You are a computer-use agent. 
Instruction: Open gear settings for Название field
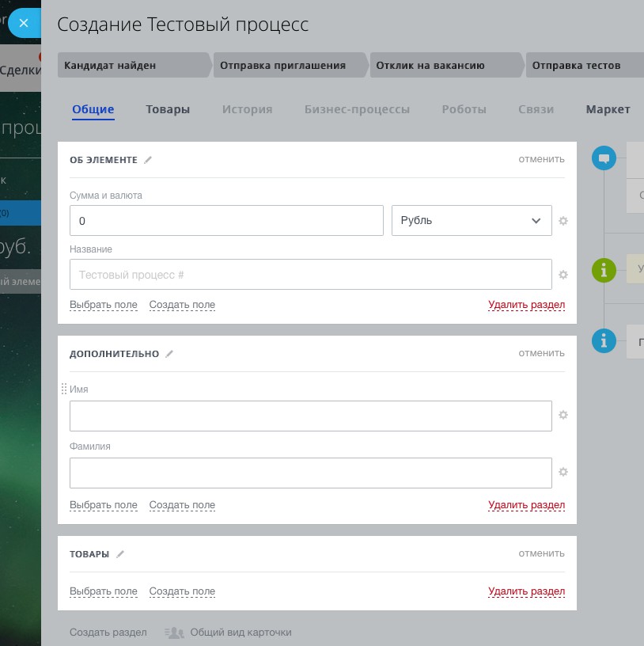[563, 275]
